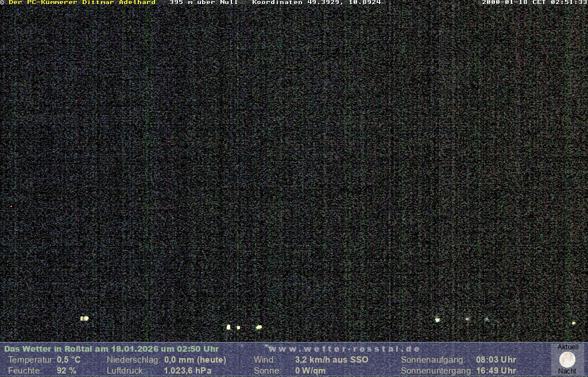Click the '395 m über Null' elevation text
This screenshot has width=588, height=377.
tap(203, 3)
